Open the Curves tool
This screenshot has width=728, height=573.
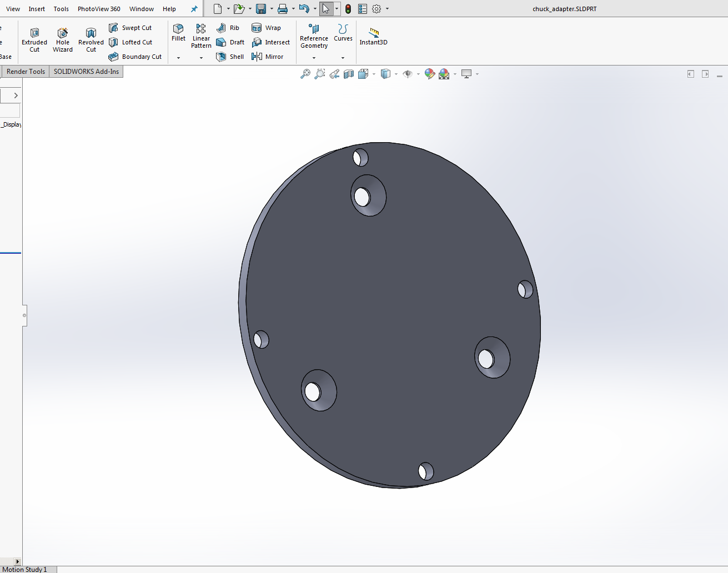pyautogui.click(x=343, y=33)
